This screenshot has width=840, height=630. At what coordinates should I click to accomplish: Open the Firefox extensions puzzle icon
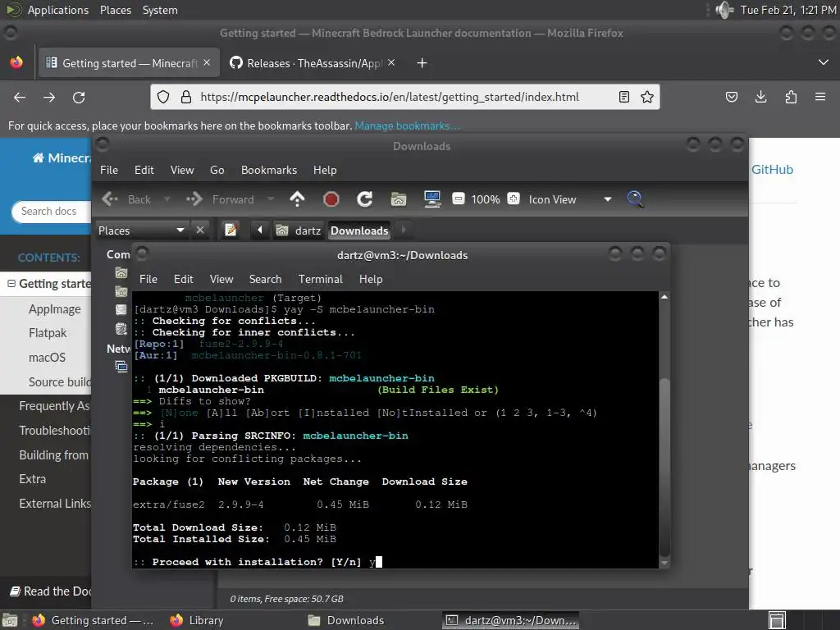791,97
